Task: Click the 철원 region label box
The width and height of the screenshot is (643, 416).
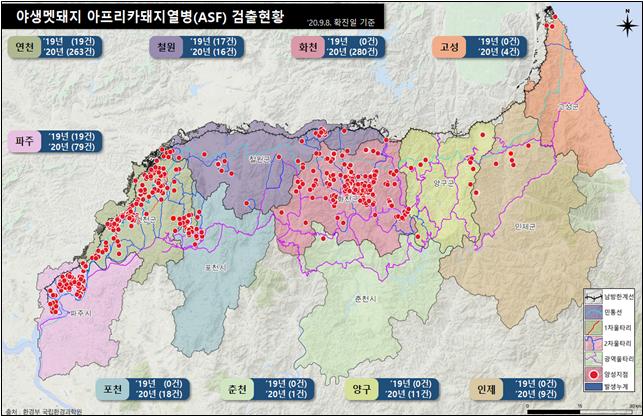Action: (164, 47)
